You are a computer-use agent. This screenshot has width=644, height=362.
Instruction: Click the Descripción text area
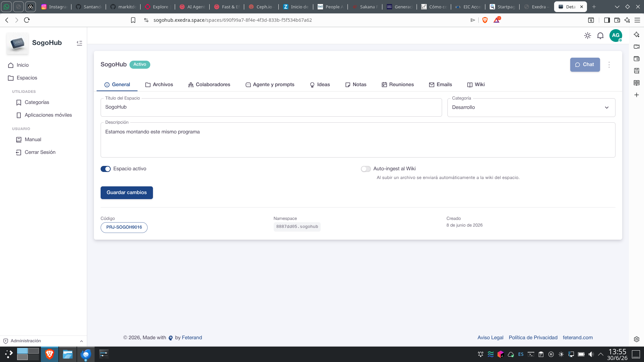pos(358,140)
